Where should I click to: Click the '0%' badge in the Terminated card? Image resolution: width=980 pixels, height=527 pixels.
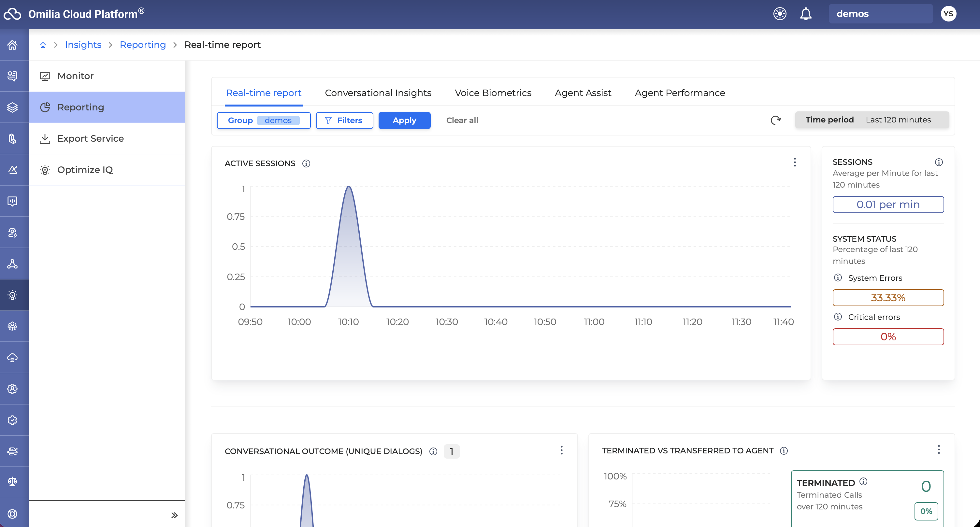pyautogui.click(x=926, y=511)
